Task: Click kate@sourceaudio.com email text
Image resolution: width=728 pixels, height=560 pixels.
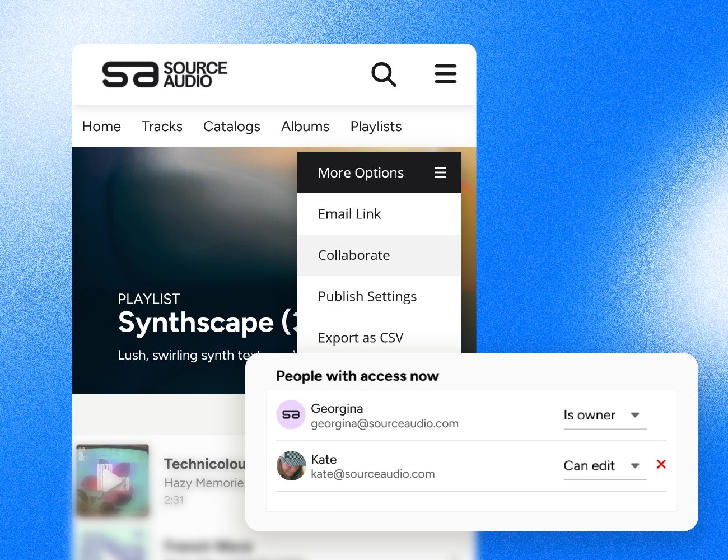Action: click(x=373, y=474)
